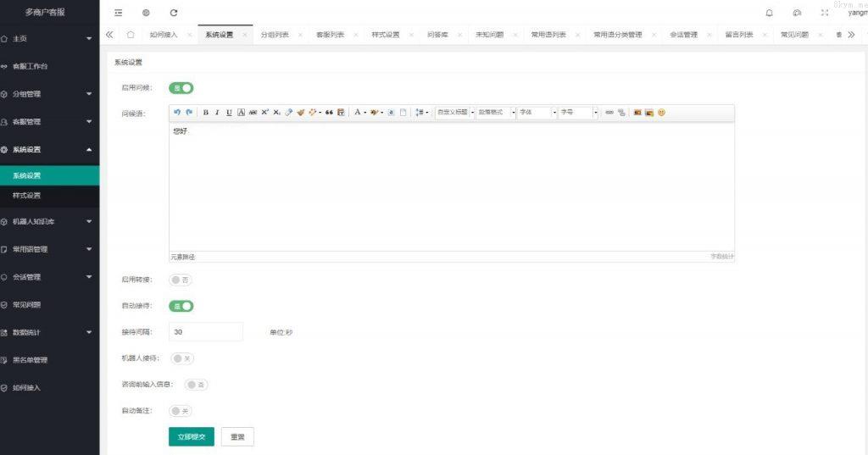Click the 接待间隔 input field showing 30
868x455 pixels.
206,332
